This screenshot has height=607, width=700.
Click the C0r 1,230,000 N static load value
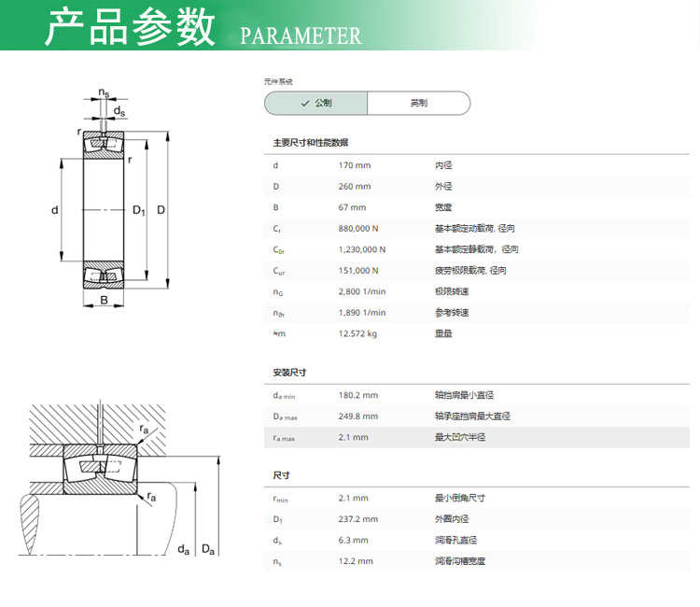click(x=362, y=249)
